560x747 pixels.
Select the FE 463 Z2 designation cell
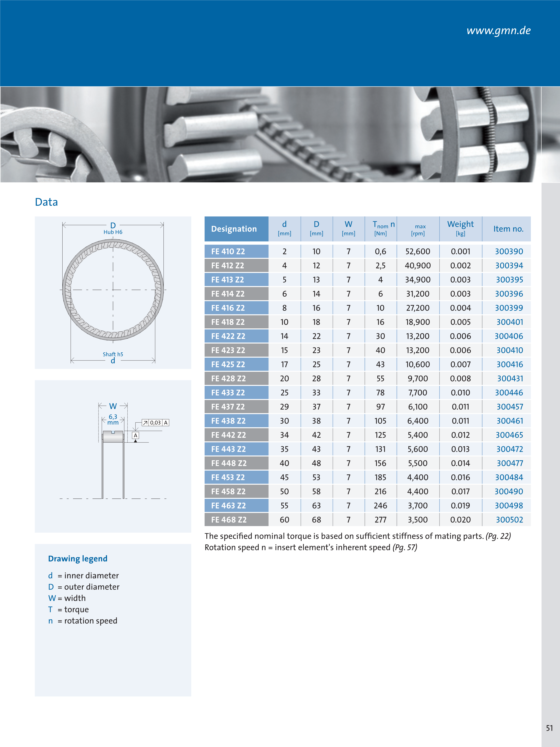pyautogui.click(x=236, y=506)
